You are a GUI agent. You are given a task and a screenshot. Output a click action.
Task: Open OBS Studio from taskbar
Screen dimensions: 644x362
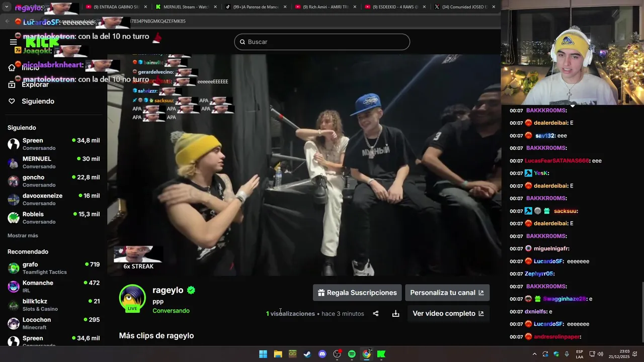(x=337, y=354)
